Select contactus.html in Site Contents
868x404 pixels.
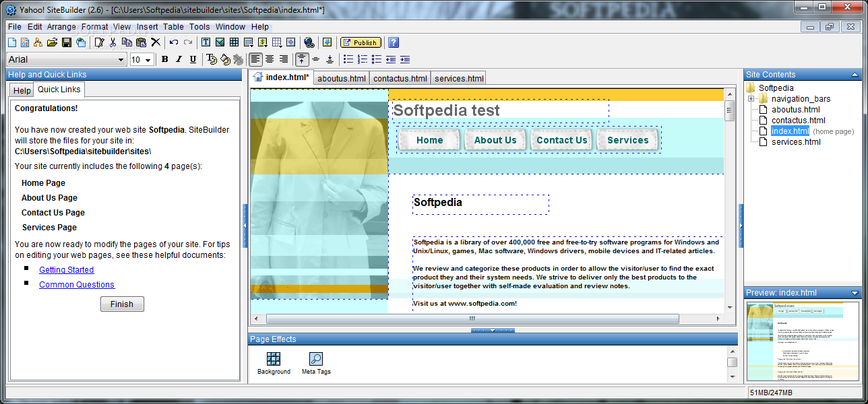click(798, 121)
